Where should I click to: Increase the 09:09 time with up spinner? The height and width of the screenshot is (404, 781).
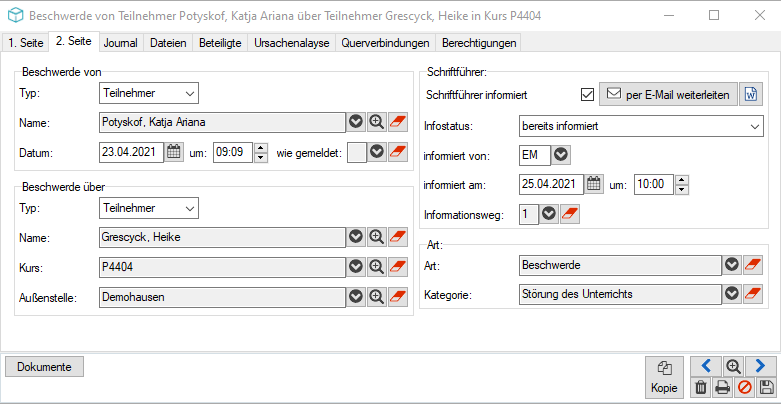tap(260, 147)
